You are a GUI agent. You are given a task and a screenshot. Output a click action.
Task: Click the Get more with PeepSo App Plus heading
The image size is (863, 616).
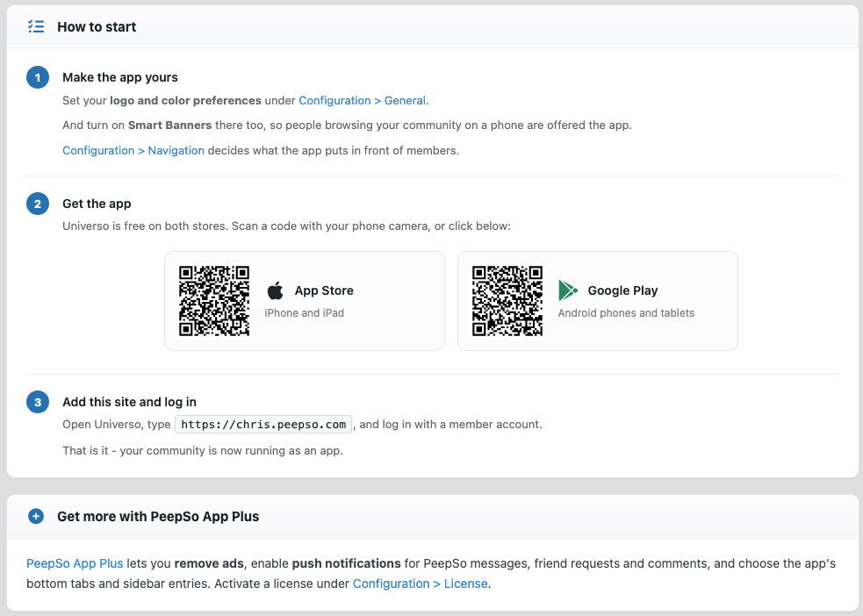point(158,517)
